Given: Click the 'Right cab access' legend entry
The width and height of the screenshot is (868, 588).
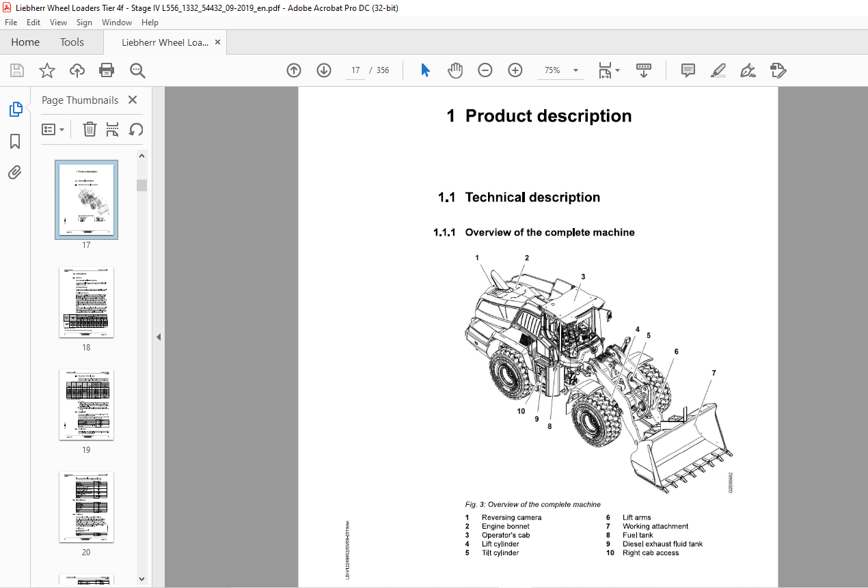Looking at the screenshot, I should click(x=651, y=553).
